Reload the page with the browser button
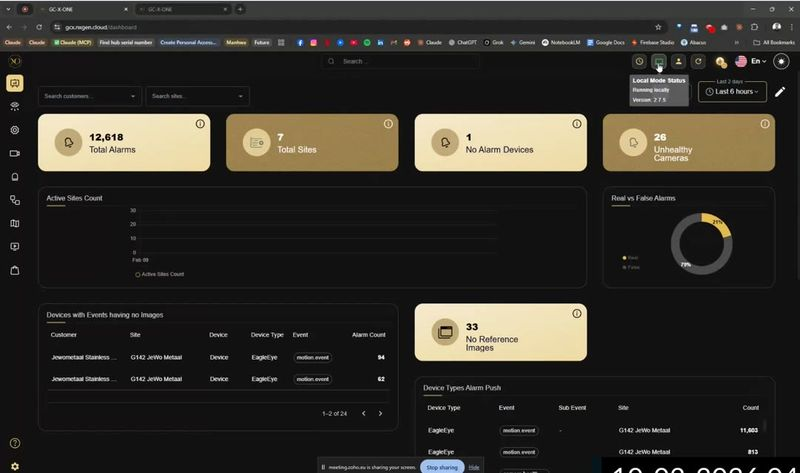This screenshot has width=800, height=473. point(39,27)
